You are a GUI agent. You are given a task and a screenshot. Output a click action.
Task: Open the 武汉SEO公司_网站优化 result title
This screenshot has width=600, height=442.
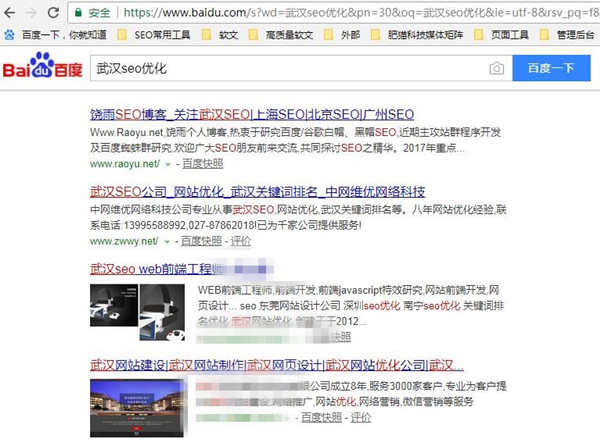(x=258, y=192)
